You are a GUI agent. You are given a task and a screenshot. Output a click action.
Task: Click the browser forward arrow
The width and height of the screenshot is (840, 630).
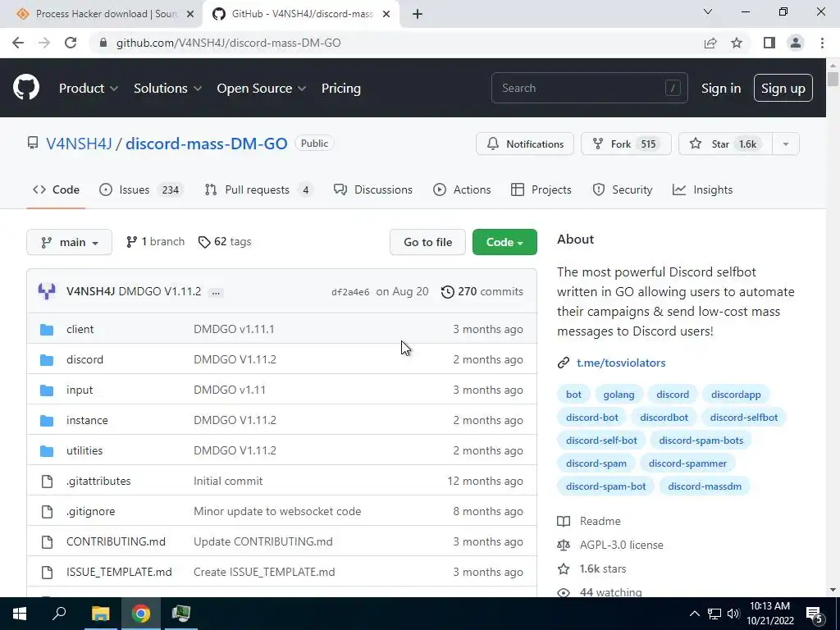pyautogui.click(x=44, y=43)
